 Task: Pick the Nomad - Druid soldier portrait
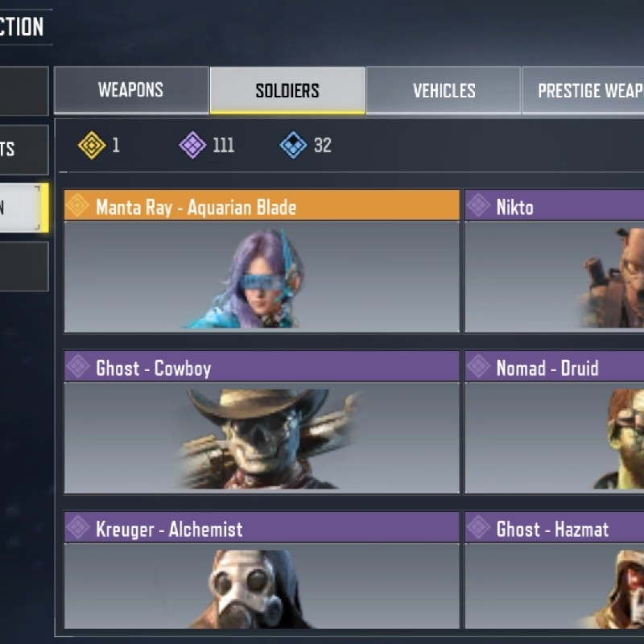click(555, 438)
